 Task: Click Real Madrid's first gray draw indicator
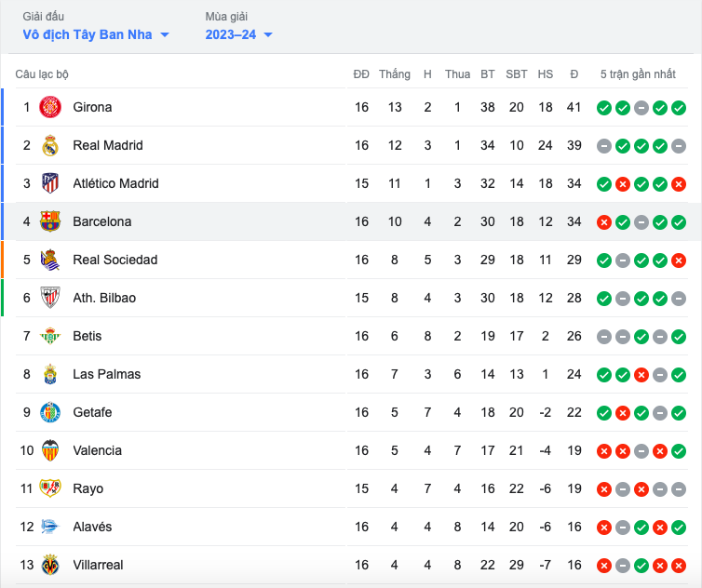604,146
